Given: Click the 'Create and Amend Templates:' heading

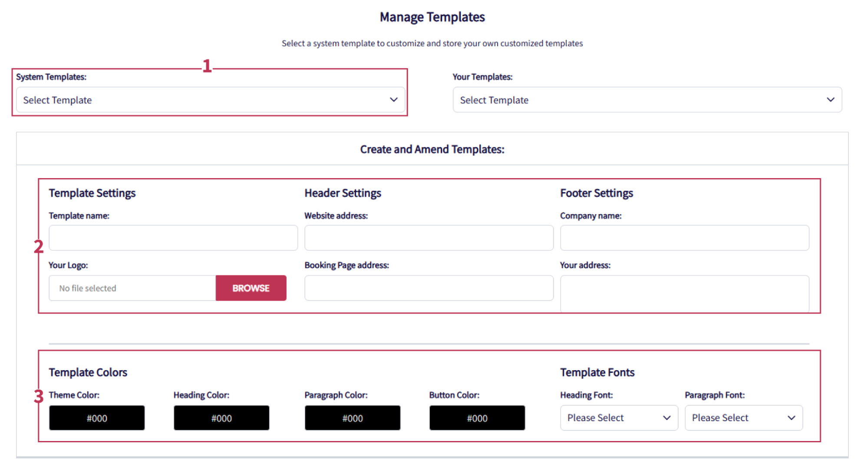Looking at the screenshot, I should [x=432, y=149].
